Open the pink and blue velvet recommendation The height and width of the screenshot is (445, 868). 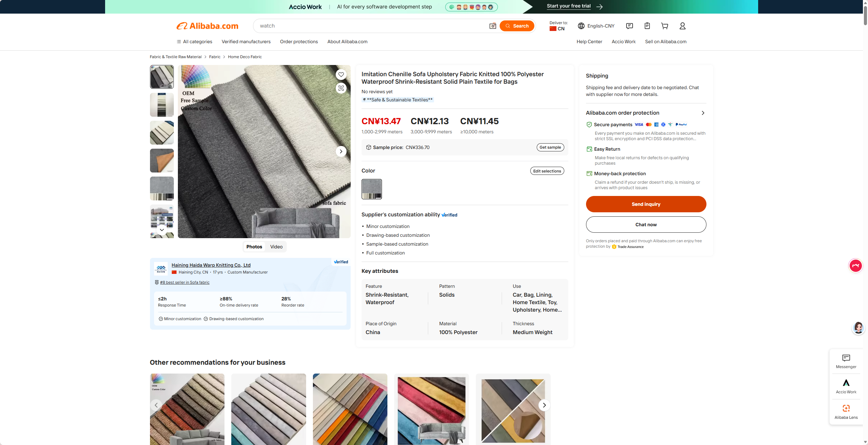tap(432, 409)
